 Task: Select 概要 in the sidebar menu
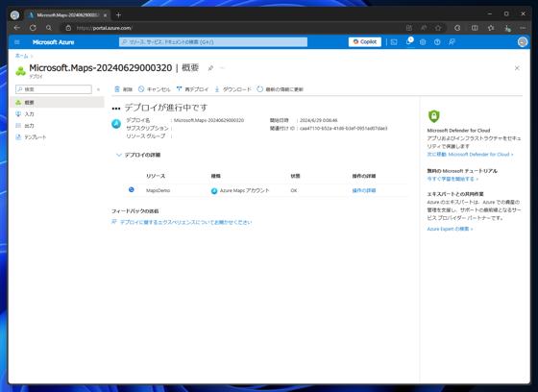tap(57, 102)
